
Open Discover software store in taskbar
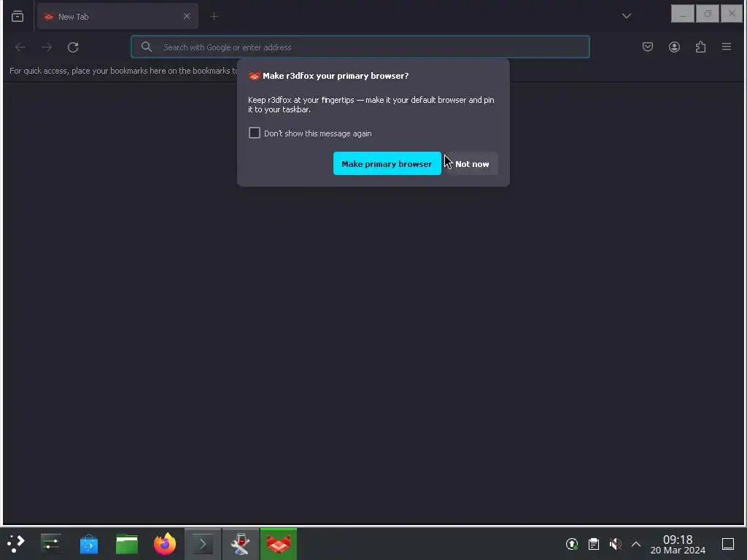coord(88,543)
